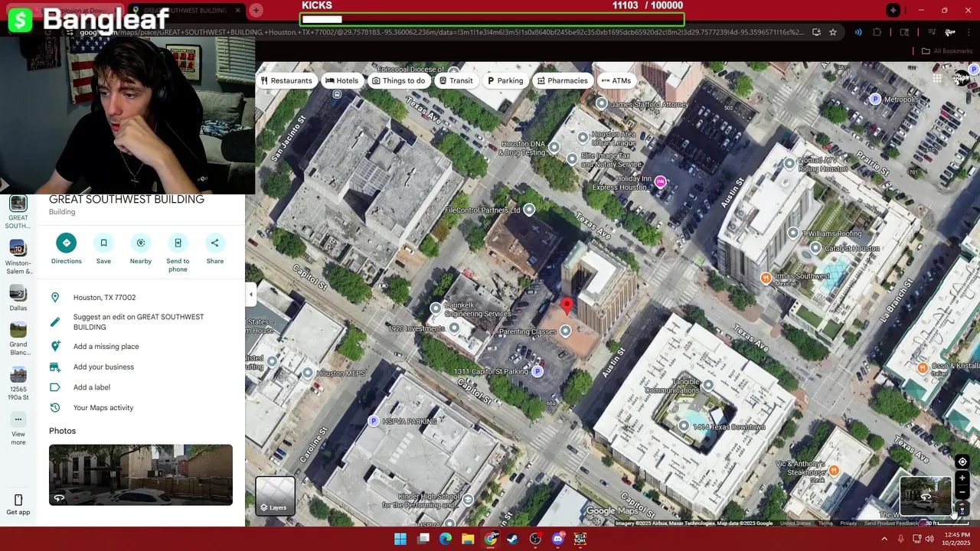The height and width of the screenshot is (551, 980).
Task: Click the Zarinkelk Engineering Services pin
Action: tap(436, 308)
